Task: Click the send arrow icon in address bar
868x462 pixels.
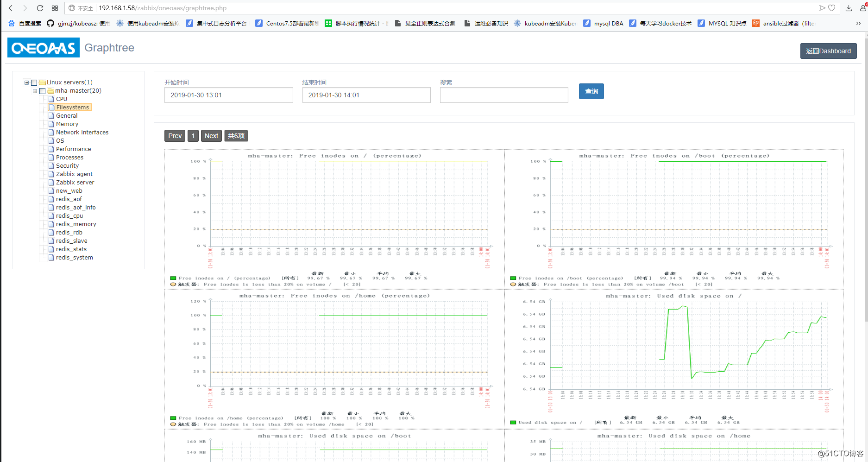Action: tap(822, 8)
